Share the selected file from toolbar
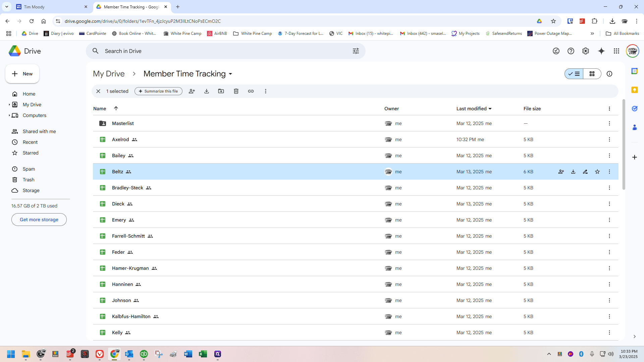Viewport: 644px width, 362px height. pyautogui.click(x=192, y=91)
